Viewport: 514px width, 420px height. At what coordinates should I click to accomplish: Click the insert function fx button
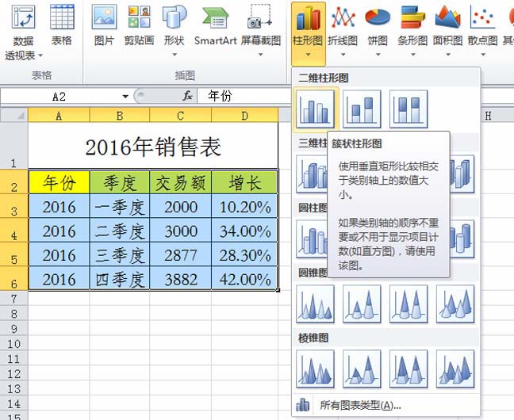tap(188, 96)
